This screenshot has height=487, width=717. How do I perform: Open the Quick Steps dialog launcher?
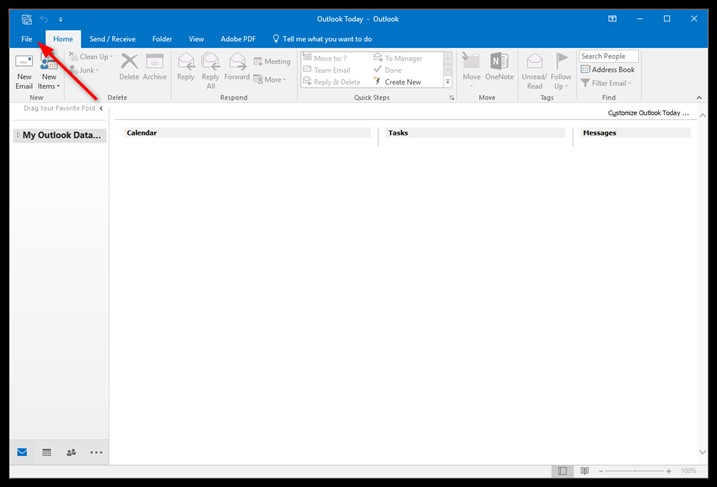tap(452, 98)
